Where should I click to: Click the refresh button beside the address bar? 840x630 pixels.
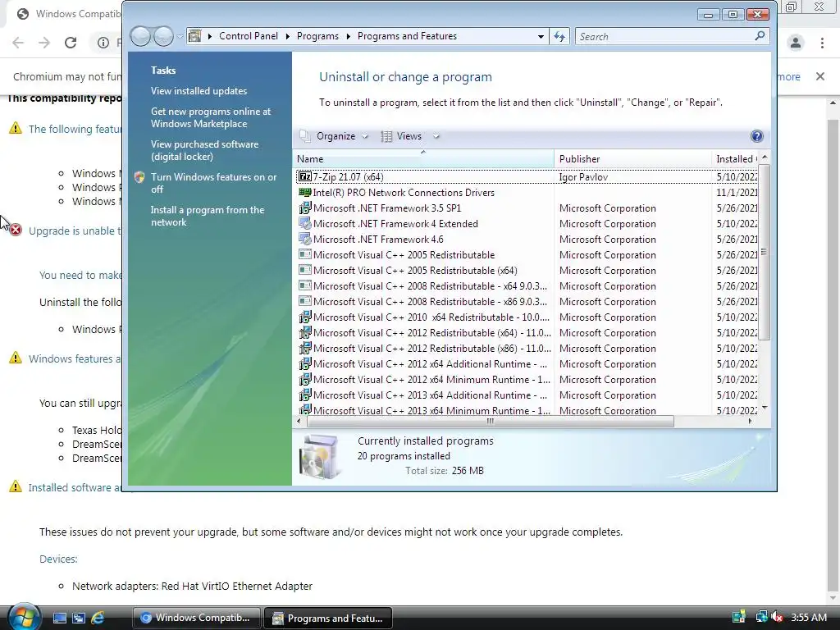(559, 36)
